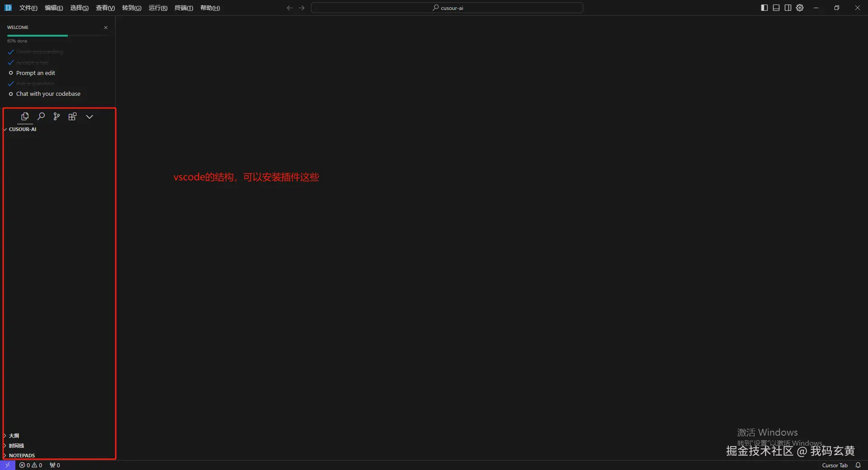The height and width of the screenshot is (470, 868).
Task: Go back with the left arrow
Action: click(290, 8)
